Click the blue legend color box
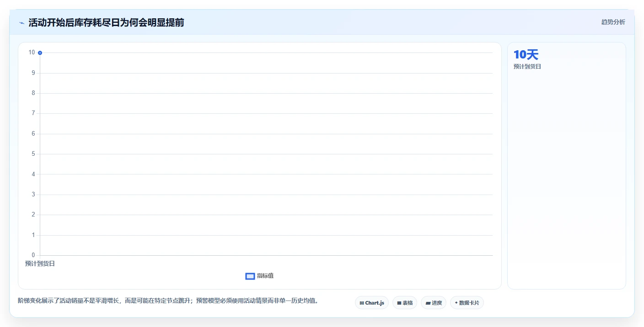 [250, 276]
